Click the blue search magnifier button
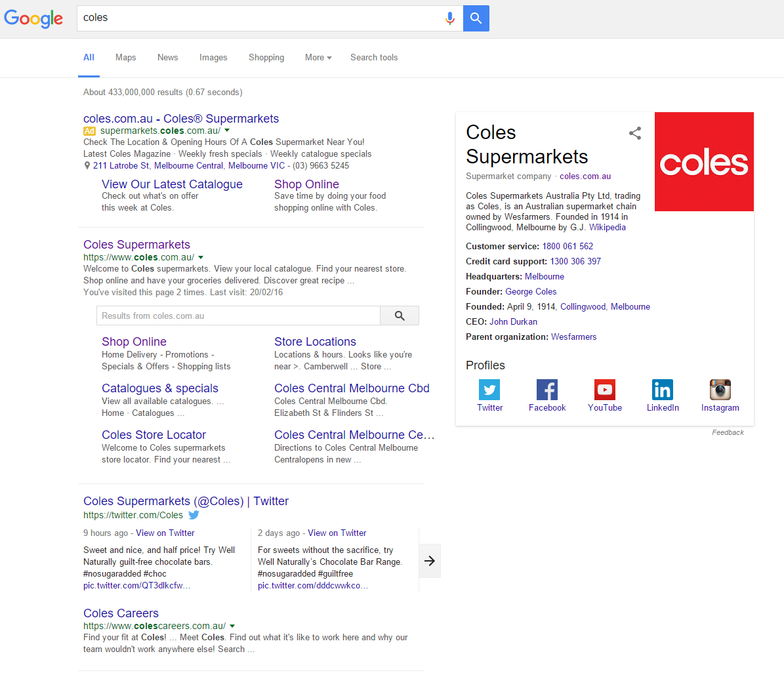784x677 pixels. click(x=476, y=18)
